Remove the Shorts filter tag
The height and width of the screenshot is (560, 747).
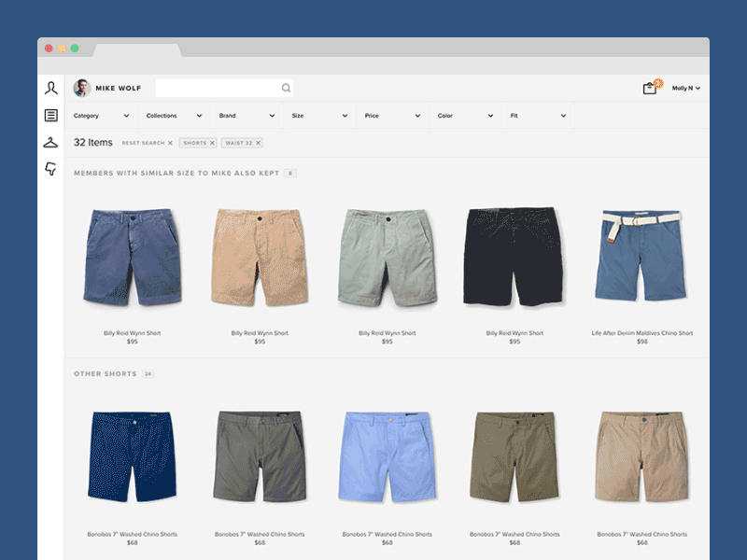(213, 143)
